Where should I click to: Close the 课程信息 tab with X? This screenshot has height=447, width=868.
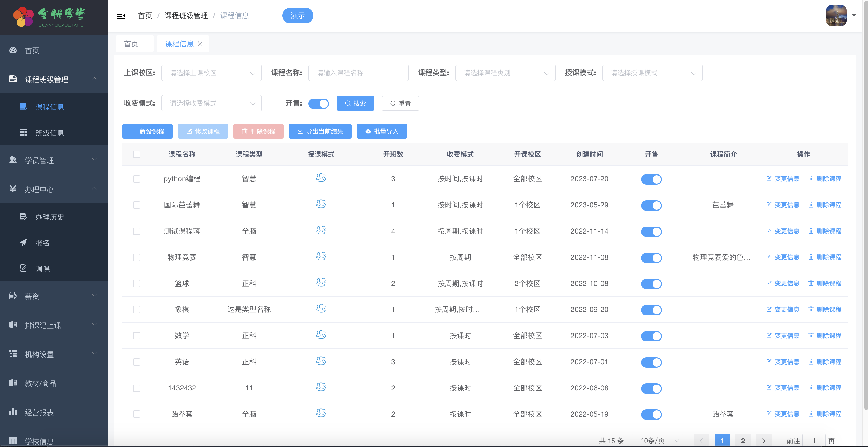[x=200, y=44]
